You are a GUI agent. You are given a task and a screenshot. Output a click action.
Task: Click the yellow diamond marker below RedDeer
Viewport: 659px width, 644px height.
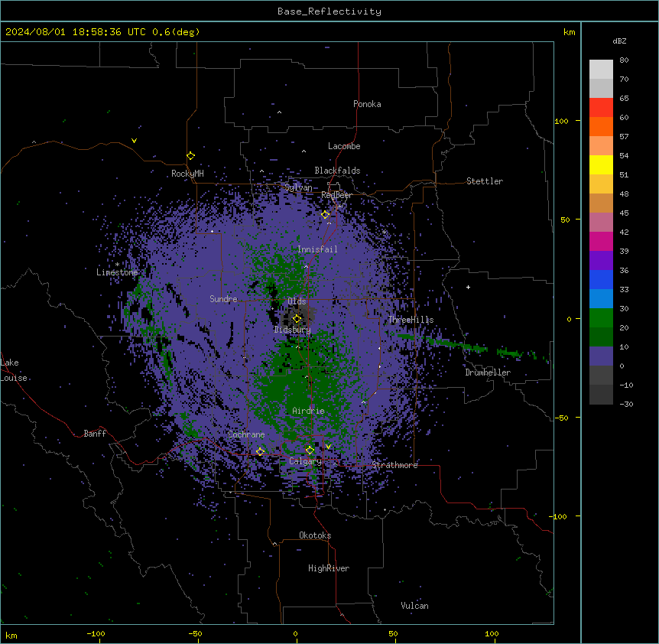point(326,215)
